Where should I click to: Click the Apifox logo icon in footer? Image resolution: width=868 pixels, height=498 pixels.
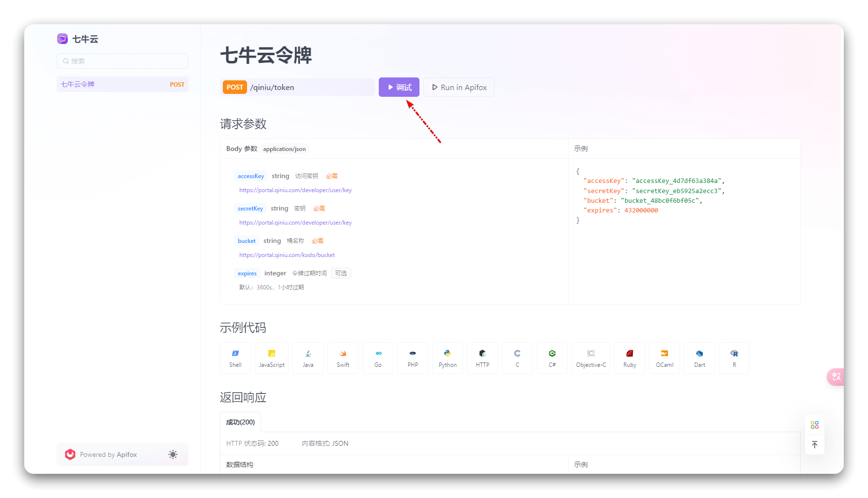pos(70,454)
